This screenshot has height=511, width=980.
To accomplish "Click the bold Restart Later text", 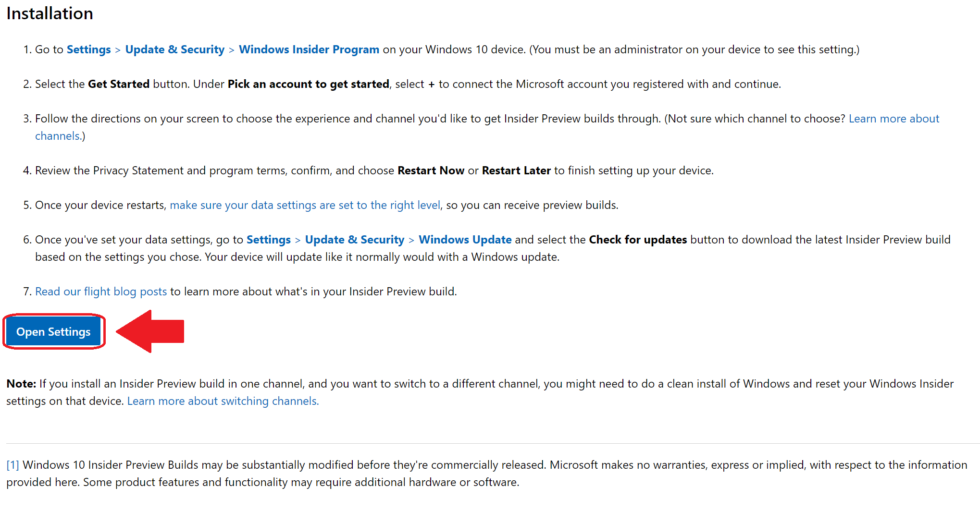I will pos(516,170).
